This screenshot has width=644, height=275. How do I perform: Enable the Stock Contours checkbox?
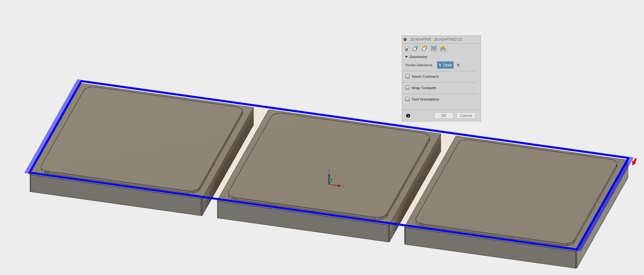(x=407, y=76)
